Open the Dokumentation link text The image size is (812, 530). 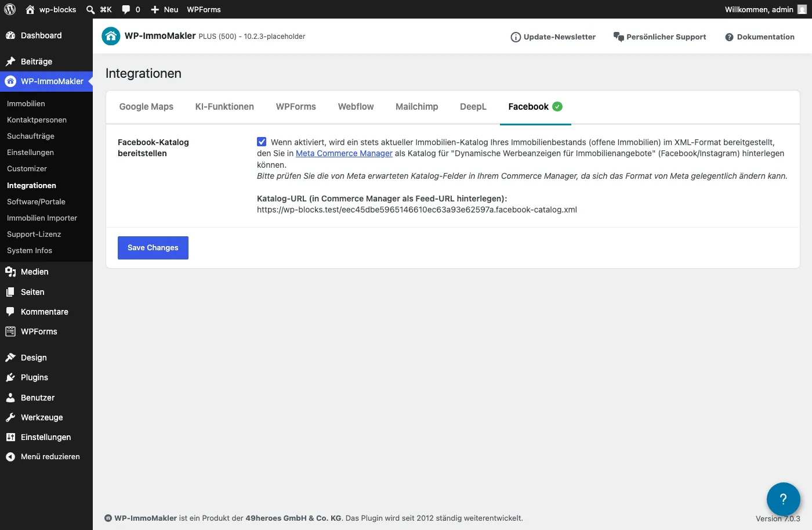[x=766, y=37]
